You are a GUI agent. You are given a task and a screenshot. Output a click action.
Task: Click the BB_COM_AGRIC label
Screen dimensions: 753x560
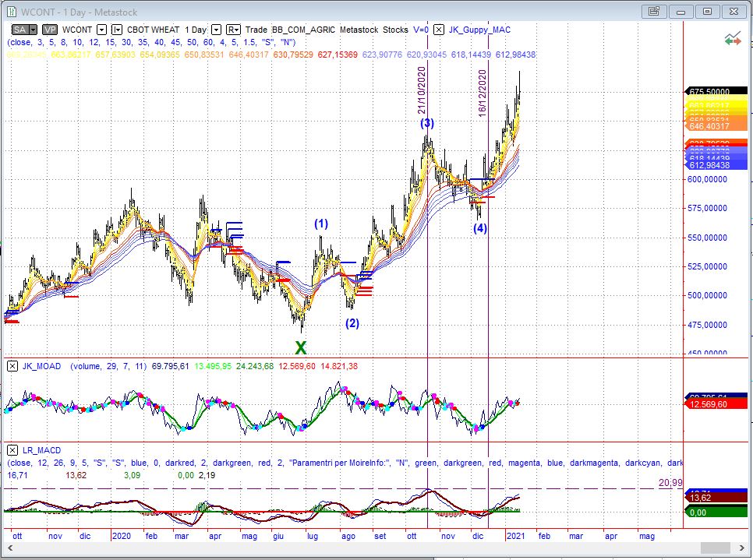(303, 30)
